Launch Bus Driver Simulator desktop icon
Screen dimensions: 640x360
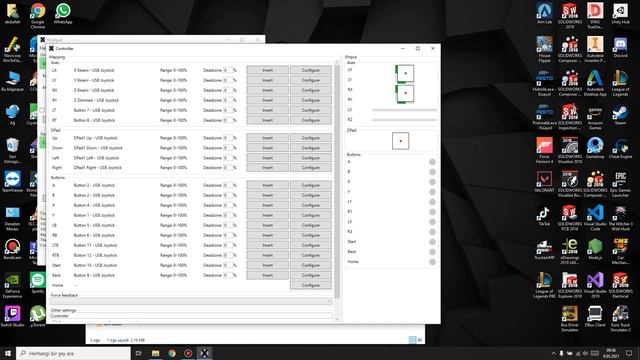[570, 318]
